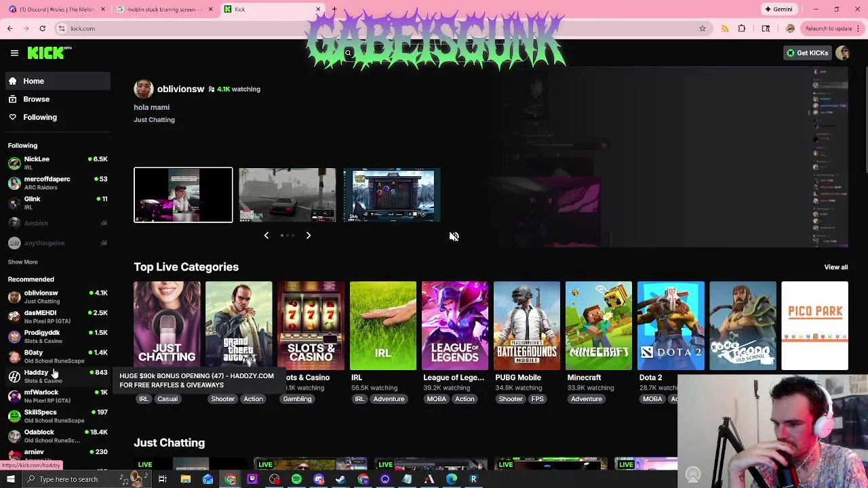Open the Minecraft category card
The width and height of the screenshot is (868, 488).
coord(599,326)
